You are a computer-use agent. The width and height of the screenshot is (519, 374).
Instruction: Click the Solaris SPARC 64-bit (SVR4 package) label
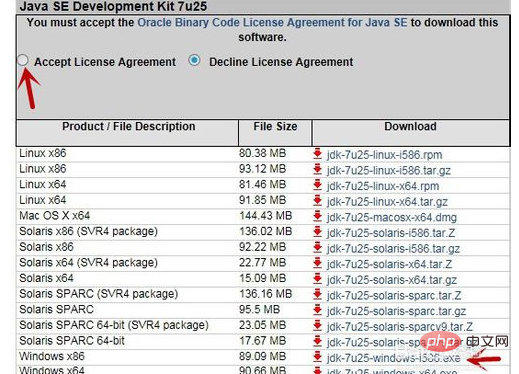[x=114, y=325]
